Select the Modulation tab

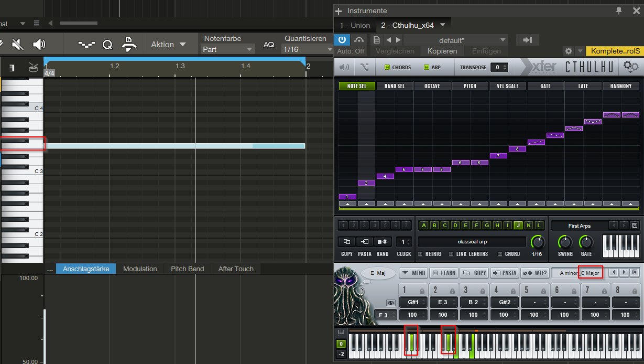140,269
